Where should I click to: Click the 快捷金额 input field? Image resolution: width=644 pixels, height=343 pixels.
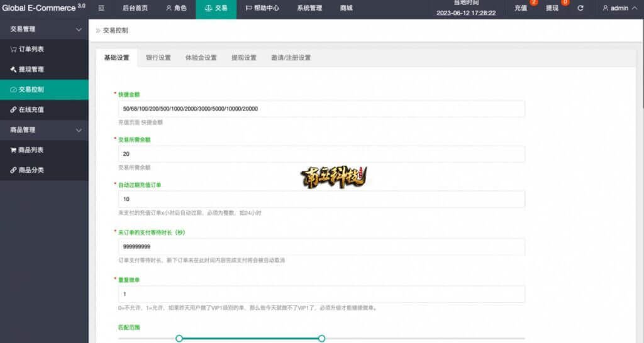click(321, 109)
